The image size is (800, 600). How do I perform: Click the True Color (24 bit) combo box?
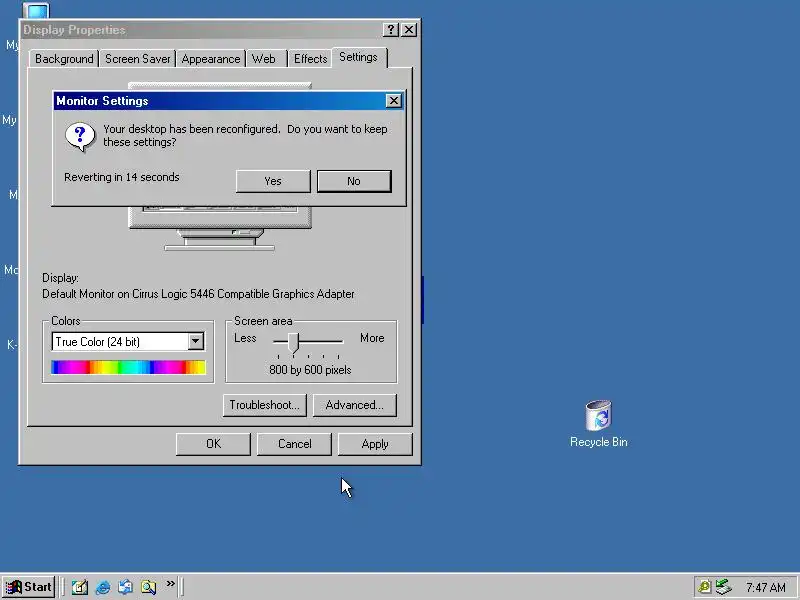click(x=128, y=341)
